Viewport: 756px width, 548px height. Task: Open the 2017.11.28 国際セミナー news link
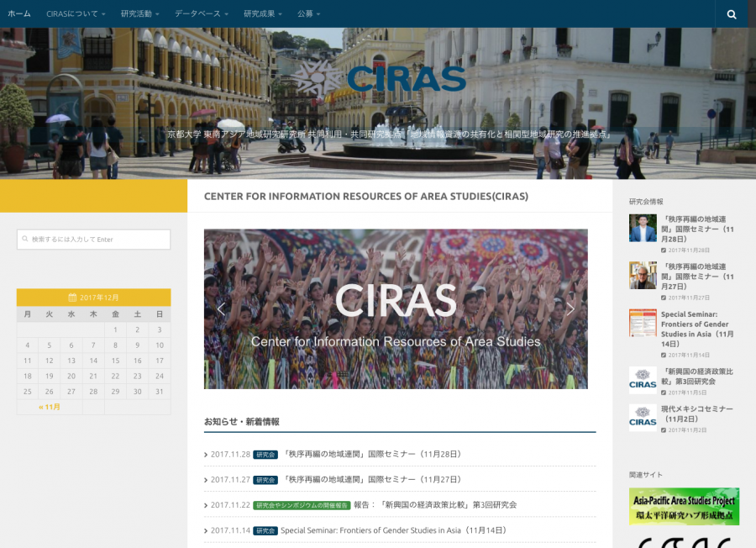(372, 454)
